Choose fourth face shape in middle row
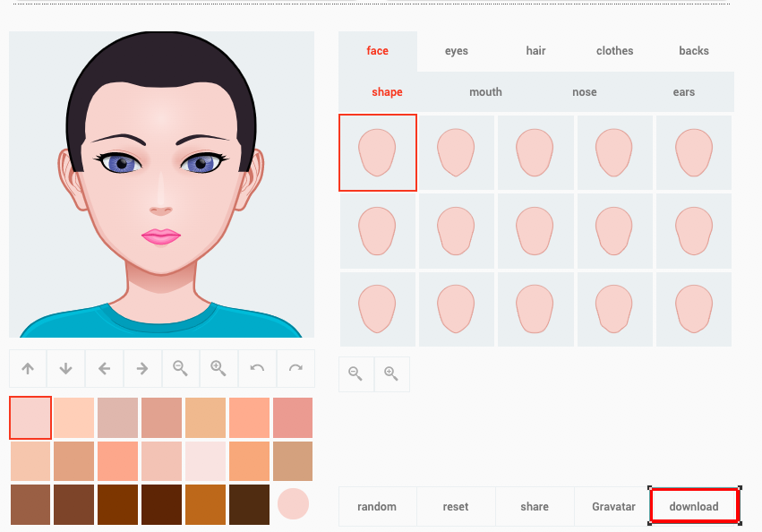762x532 pixels. tap(615, 231)
